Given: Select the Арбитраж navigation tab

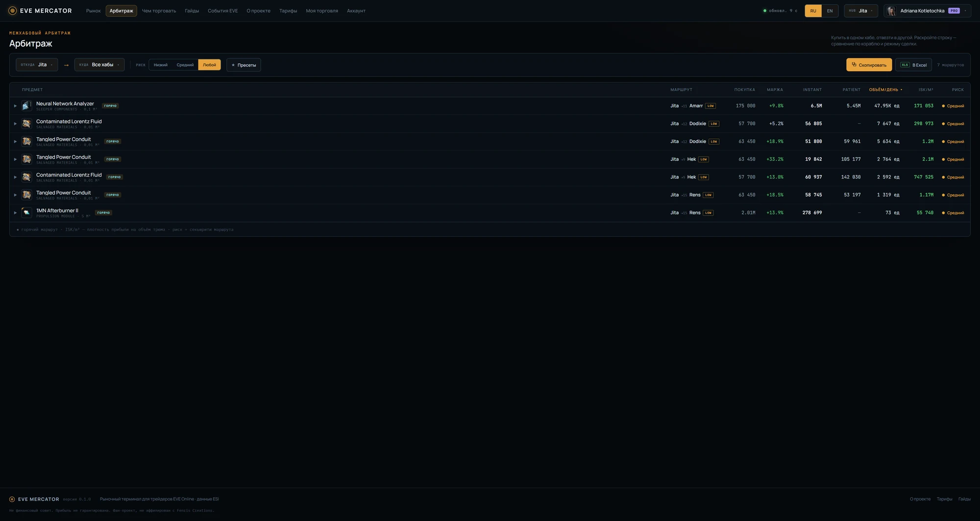Looking at the screenshot, I should (x=121, y=11).
